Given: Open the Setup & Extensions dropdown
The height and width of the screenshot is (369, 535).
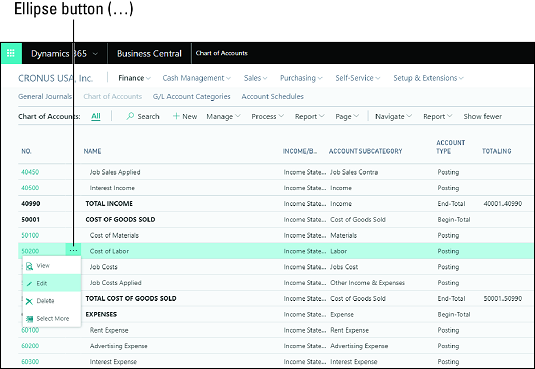Looking at the screenshot, I should pyautogui.click(x=428, y=78).
